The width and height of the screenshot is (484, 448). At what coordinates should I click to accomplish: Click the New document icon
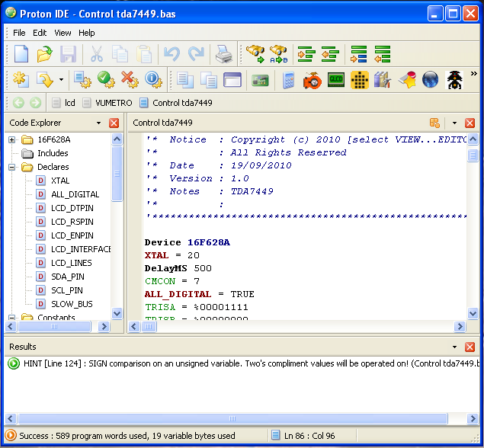tap(21, 54)
